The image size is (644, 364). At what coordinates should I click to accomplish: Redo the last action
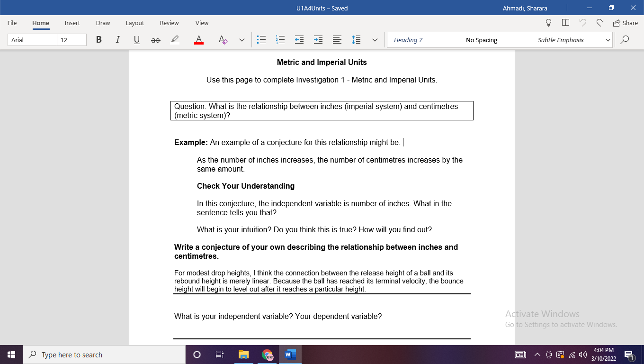[x=600, y=23]
